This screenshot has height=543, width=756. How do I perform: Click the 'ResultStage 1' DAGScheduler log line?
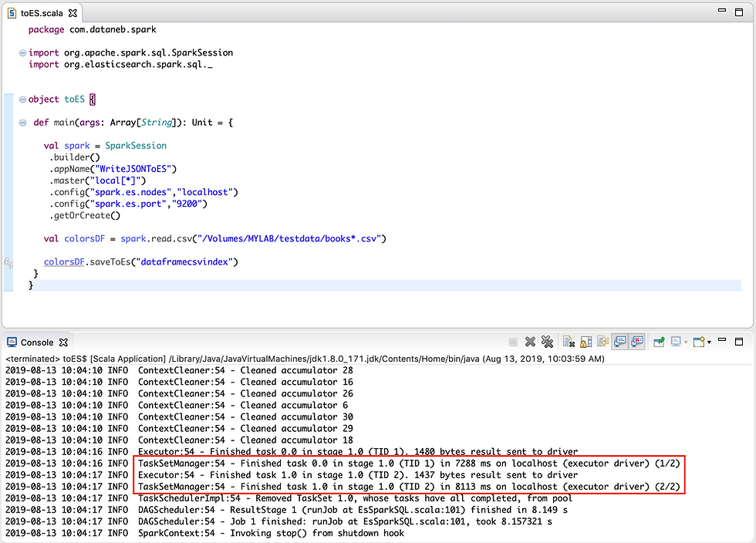286,510
